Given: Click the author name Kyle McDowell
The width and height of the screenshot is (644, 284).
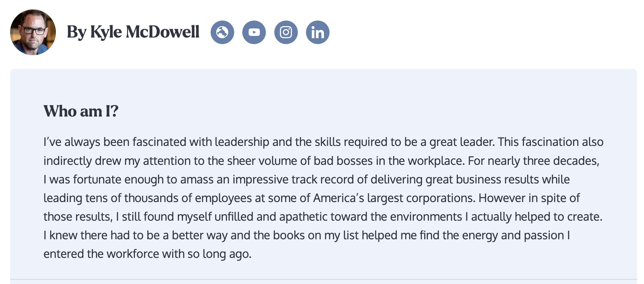Looking at the screenshot, I should click(x=145, y=32).
